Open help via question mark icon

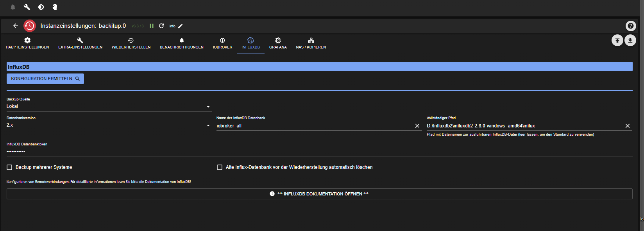pos(630,26)
